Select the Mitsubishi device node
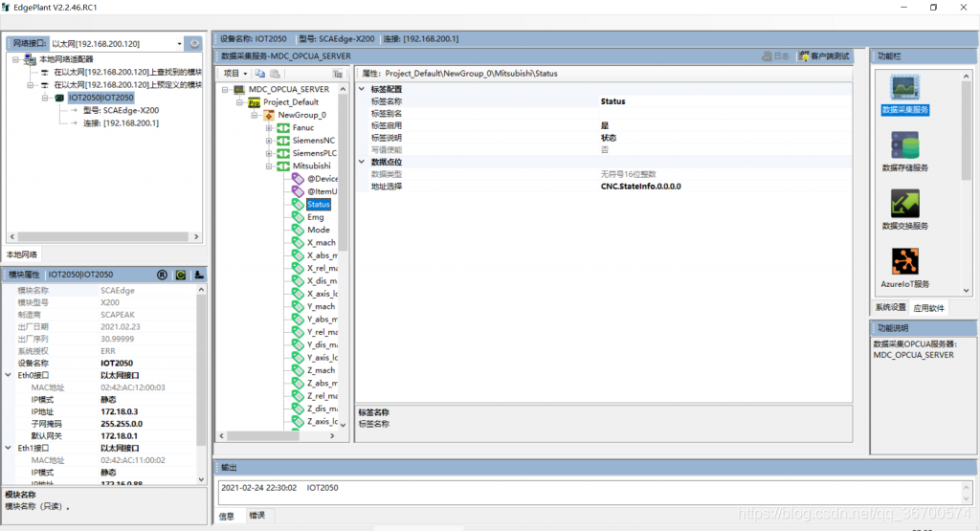 pos(311,166)
